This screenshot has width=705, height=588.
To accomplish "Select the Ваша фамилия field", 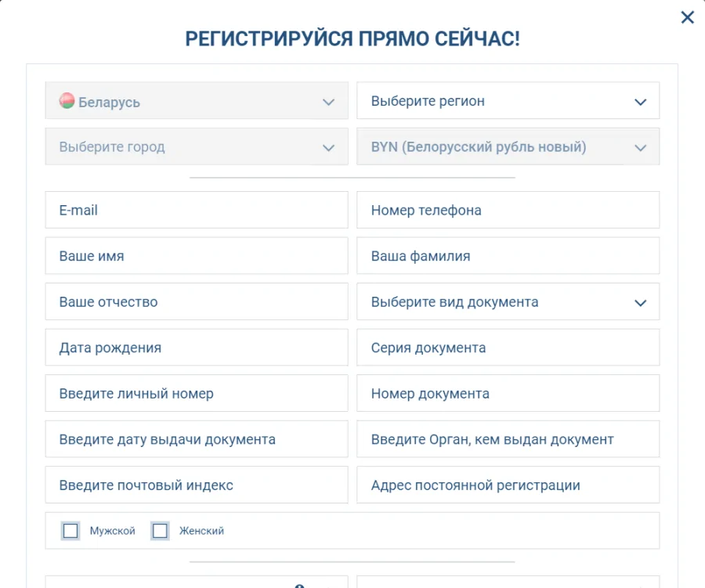I will click(x=508, y=255).
